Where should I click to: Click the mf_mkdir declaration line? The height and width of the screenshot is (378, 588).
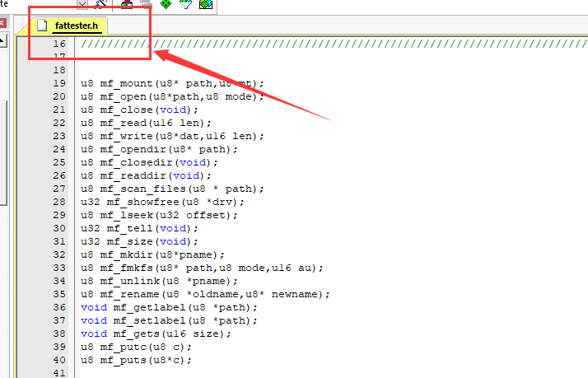click(152, 254)
